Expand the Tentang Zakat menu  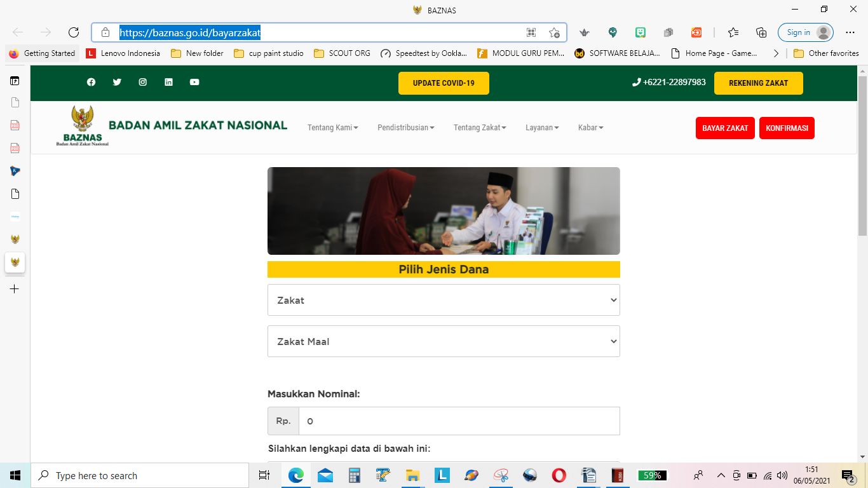click(x=480, y=128)
